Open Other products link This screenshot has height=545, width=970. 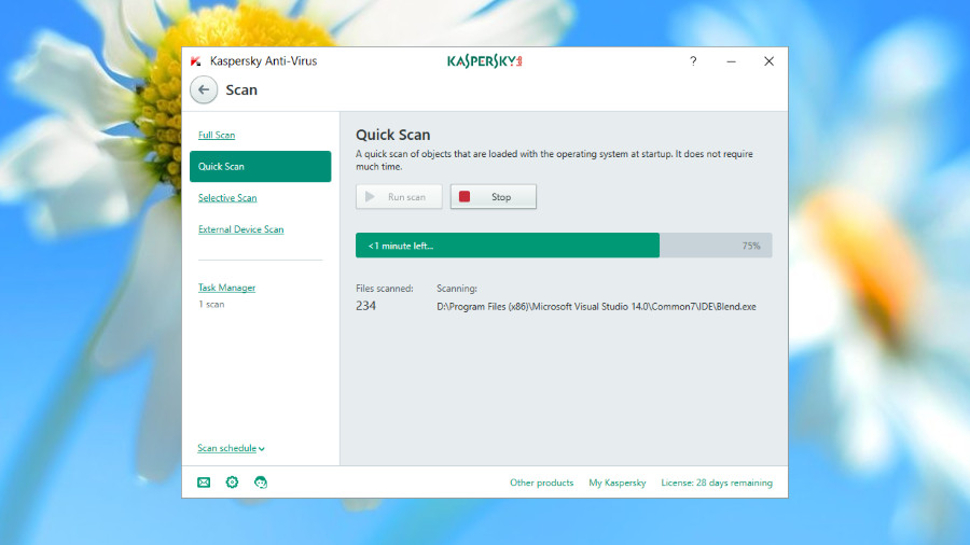[x=541, y=483]
